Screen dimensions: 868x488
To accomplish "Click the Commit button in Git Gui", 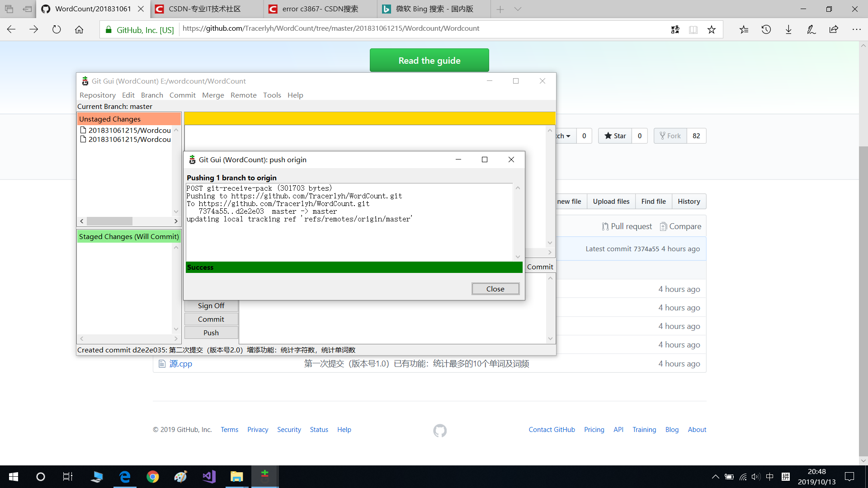I will (x=211, y=319).
